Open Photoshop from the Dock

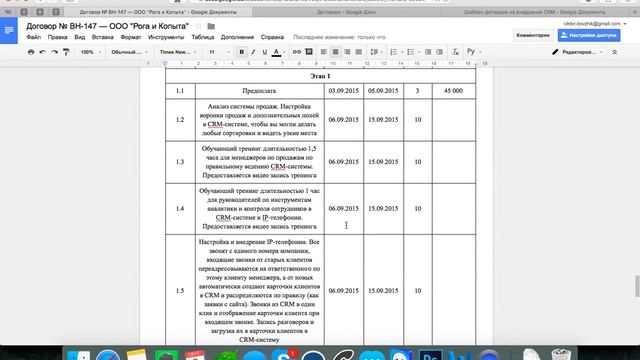click(430, 354)
